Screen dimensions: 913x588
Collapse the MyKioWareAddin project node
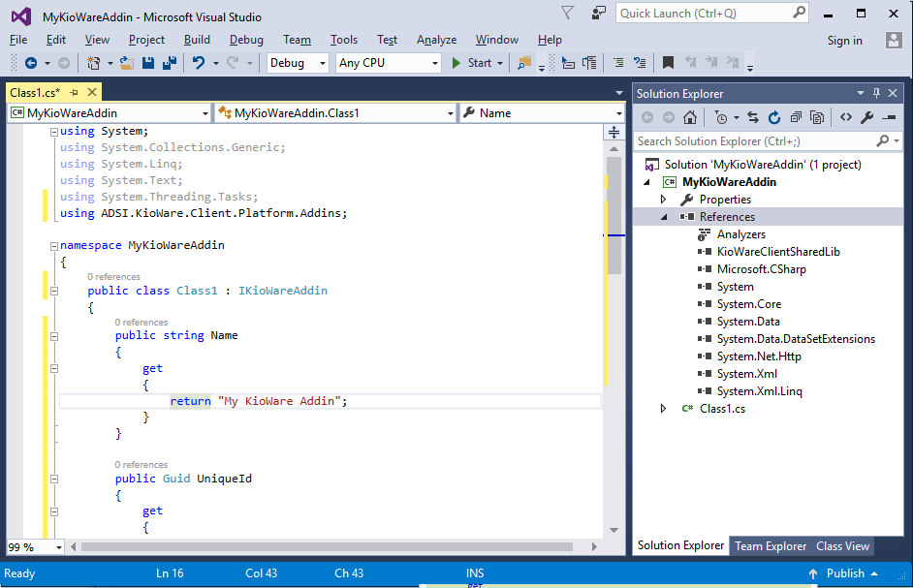click(x=646, y=182)
